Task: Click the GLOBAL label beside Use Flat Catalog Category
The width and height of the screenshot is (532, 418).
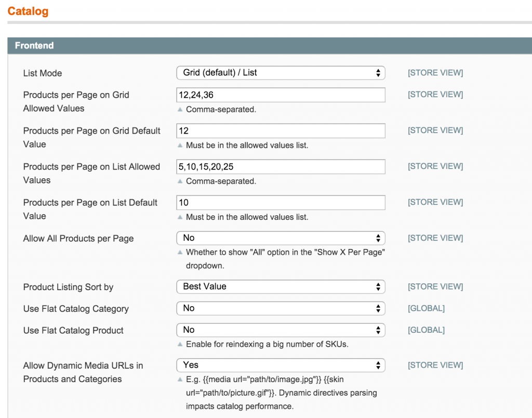Action: coord(426,308)
